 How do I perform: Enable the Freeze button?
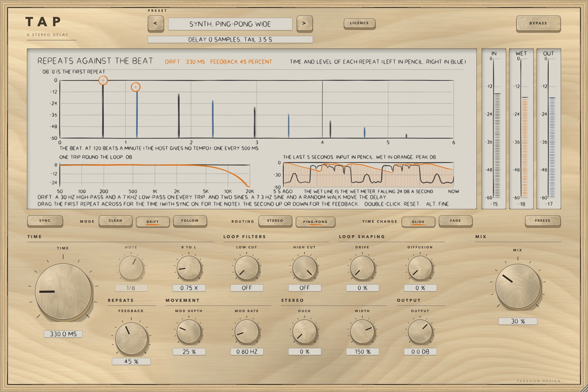click(x=543, y=221)
